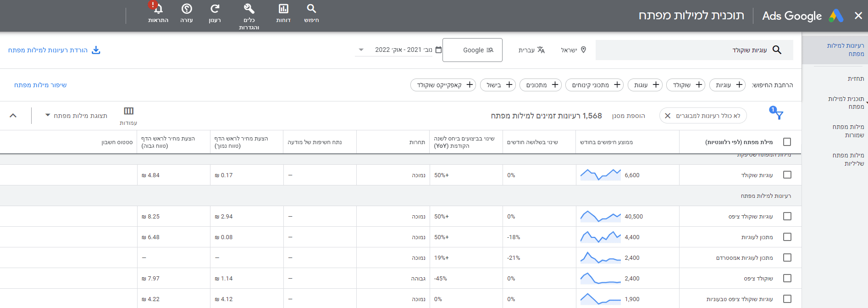
Task: Open the Google search network selector
Action: pyautogui.click(x=472, y=50)
